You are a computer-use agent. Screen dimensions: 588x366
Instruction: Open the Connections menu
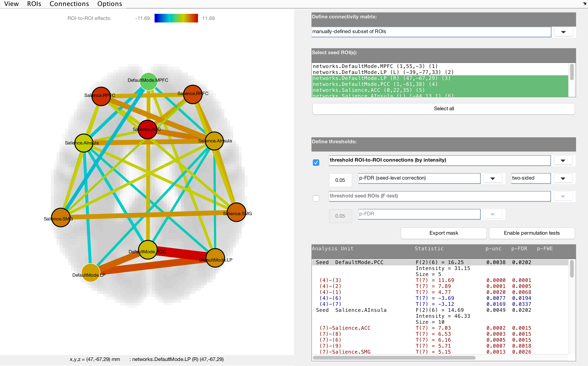(x=69, y=4)
